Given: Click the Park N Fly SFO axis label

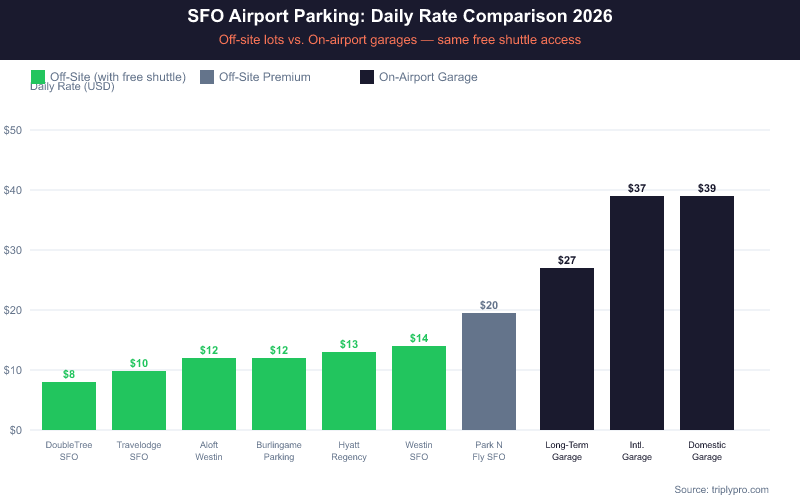Looking at the screenshot, I should (x=489, y=451).
